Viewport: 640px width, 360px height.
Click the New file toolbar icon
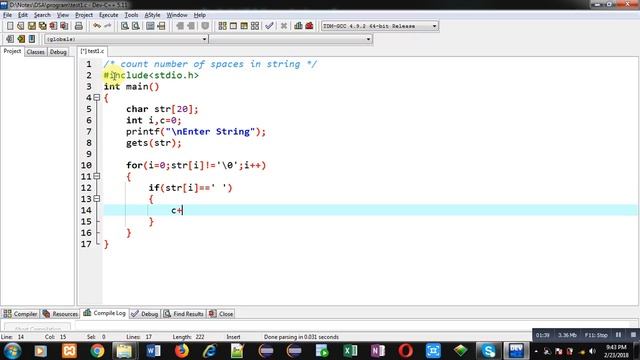coord(10,26)
